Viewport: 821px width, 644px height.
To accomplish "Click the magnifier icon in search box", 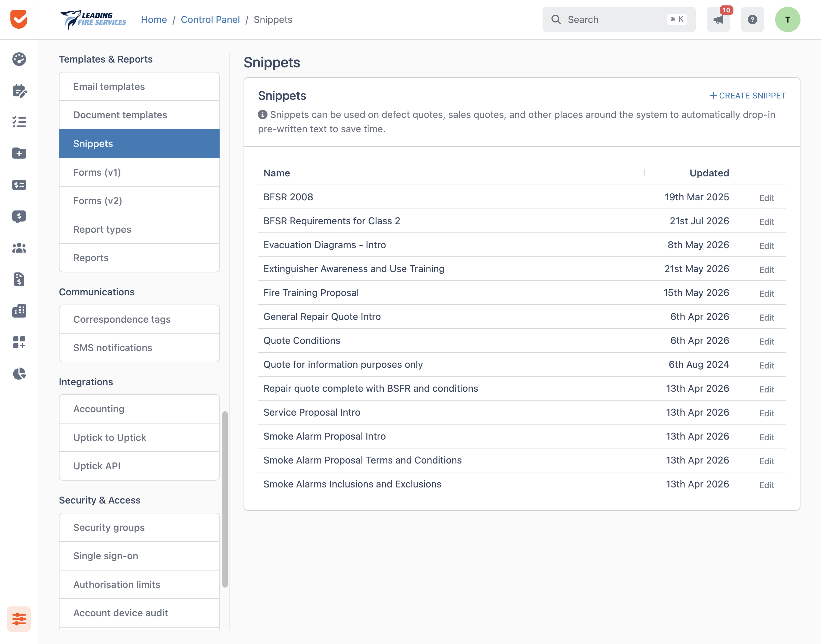I will point(556,19).
